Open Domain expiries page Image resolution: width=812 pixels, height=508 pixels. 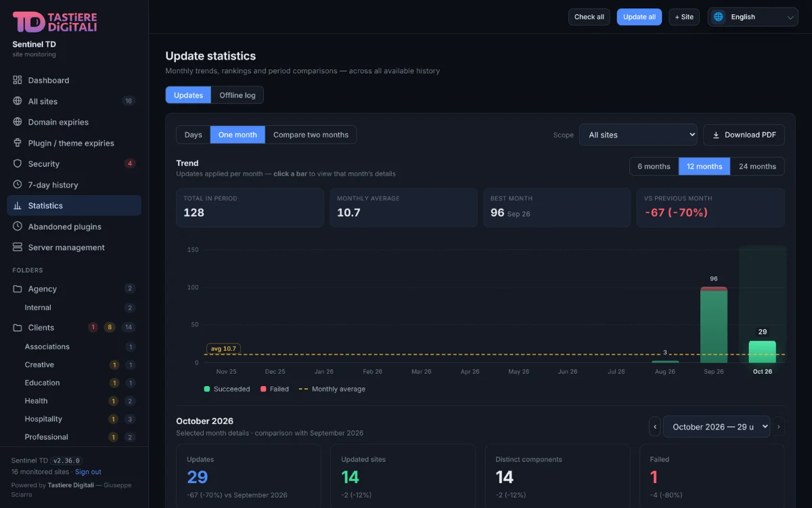coord(74,122)
